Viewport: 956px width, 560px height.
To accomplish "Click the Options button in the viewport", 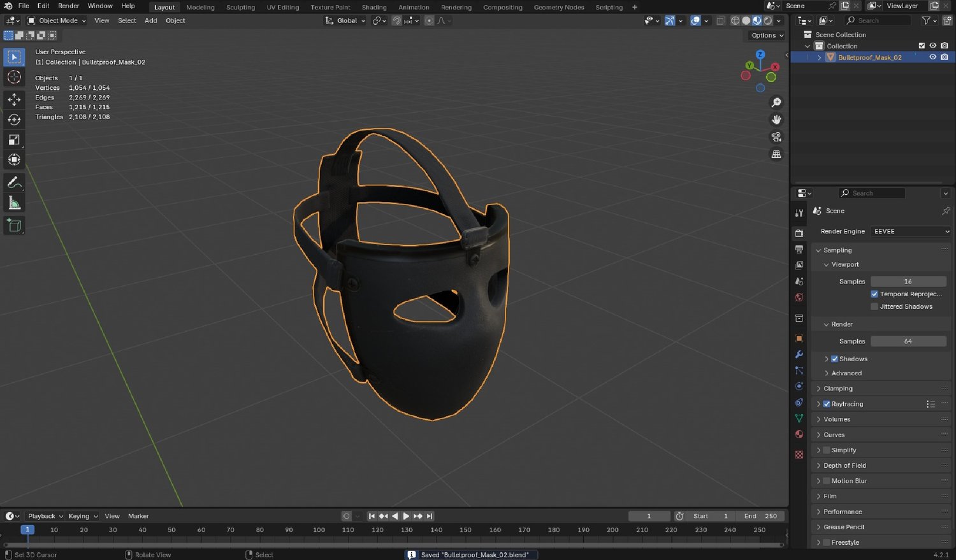I will [x=767, y=35].
